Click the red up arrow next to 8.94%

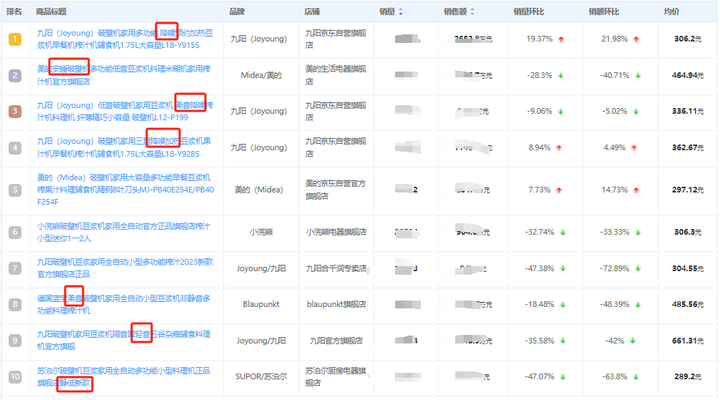click(x=559, y=148)
